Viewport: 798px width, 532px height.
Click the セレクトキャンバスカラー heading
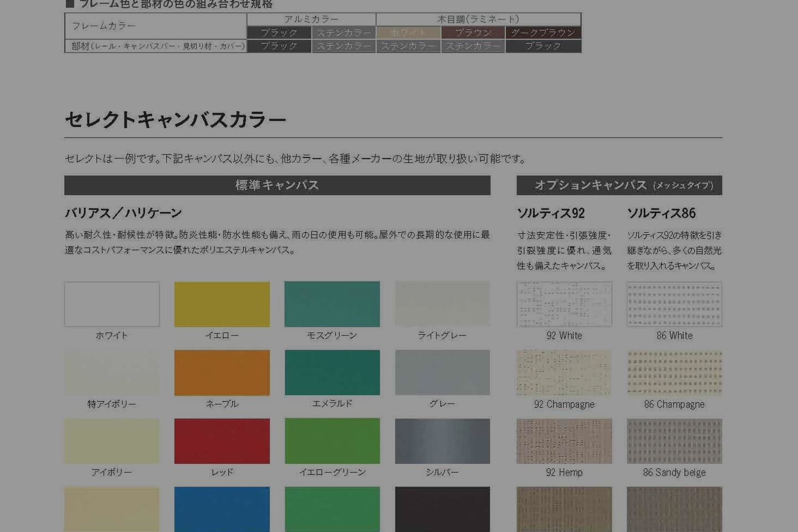point(175,119)
